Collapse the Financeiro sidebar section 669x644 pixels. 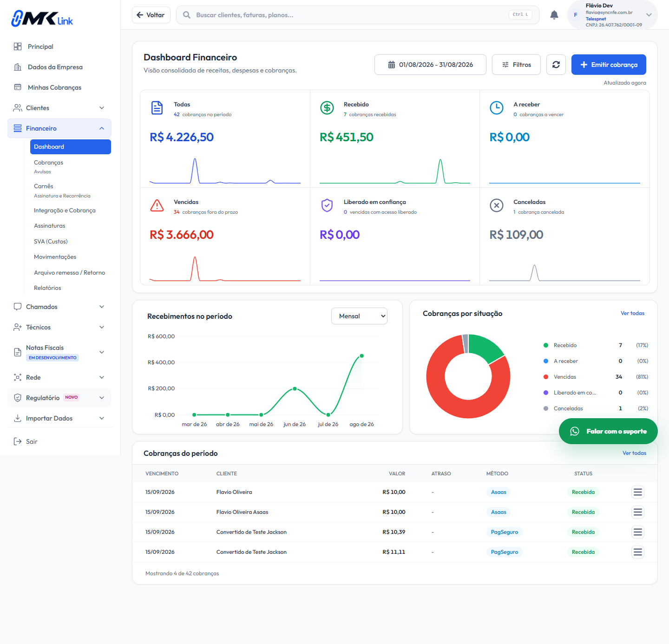[59, 128]
